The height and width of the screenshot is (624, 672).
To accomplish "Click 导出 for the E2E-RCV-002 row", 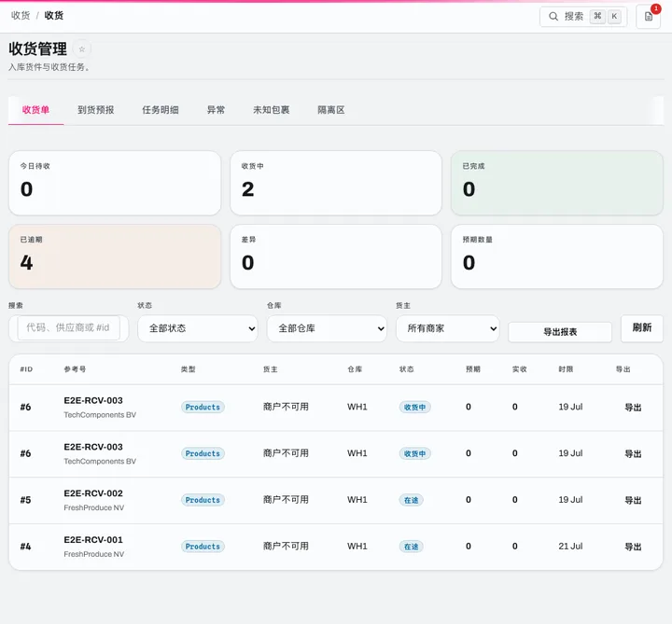I will pyautogui.click(x=633, y=500).
